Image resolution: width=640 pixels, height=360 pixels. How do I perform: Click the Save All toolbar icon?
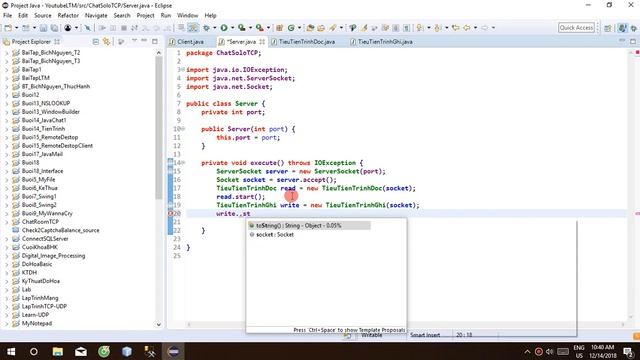tap(54, 28)
